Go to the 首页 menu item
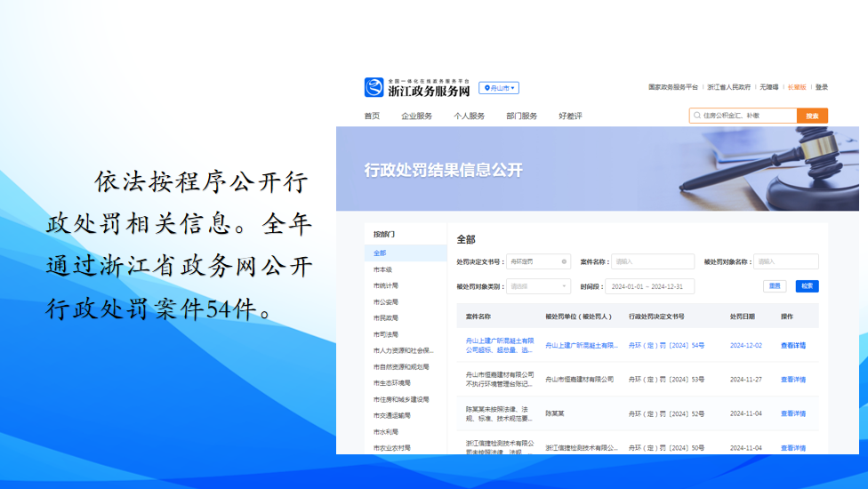This screenshot has height=489, width=868. [x=372, y=116]
